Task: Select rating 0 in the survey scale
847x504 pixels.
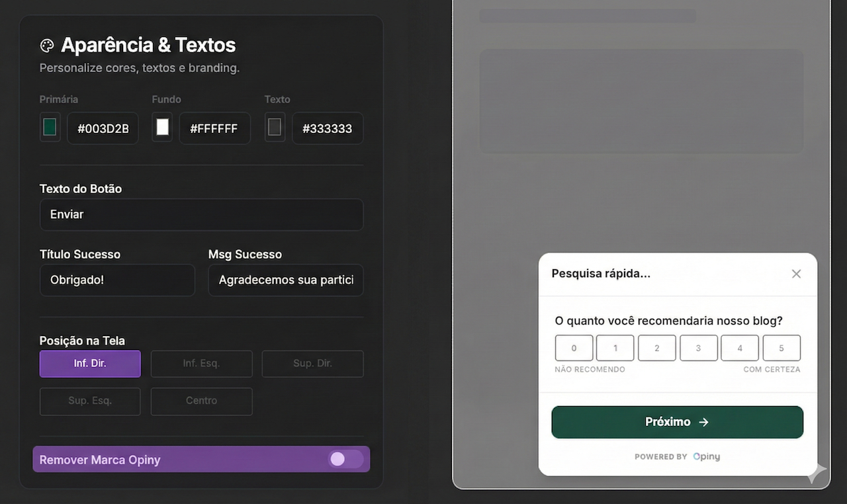Action: [x=574, y=348]
